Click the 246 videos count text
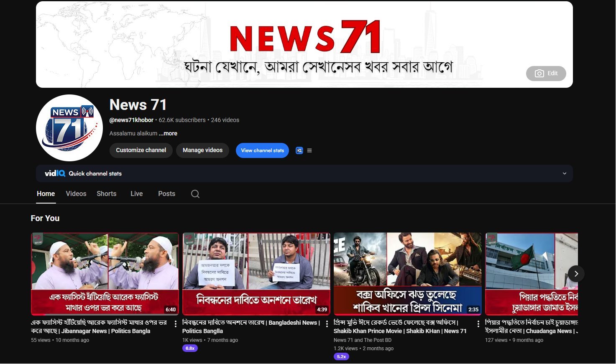616x364 pixels. pyautogui.click(x=225, y=120)
